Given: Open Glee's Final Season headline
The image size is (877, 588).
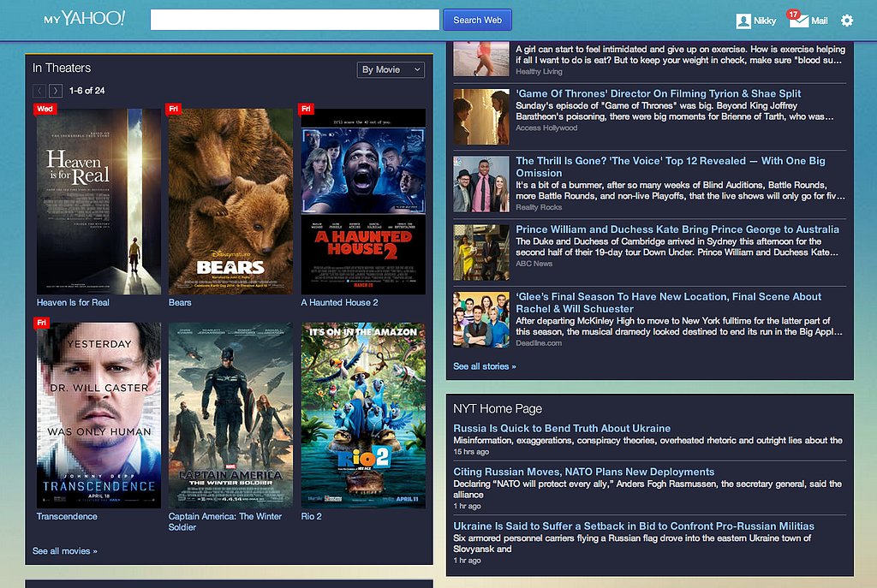Looking at the screenshot, I should point(668,302).
